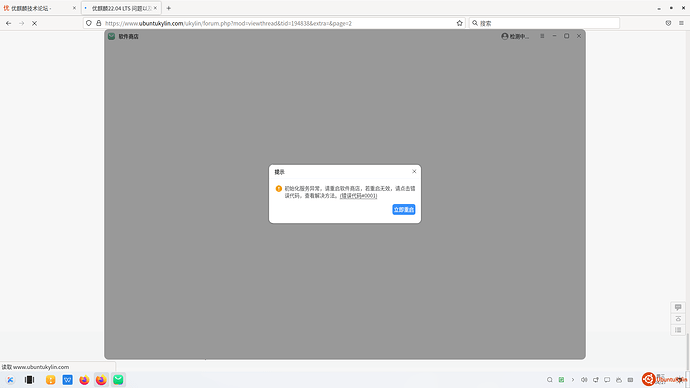This screenshot has width=690, height=388.
Task: Click the green software store taskbar icon
Action: (x=118, y=380)
